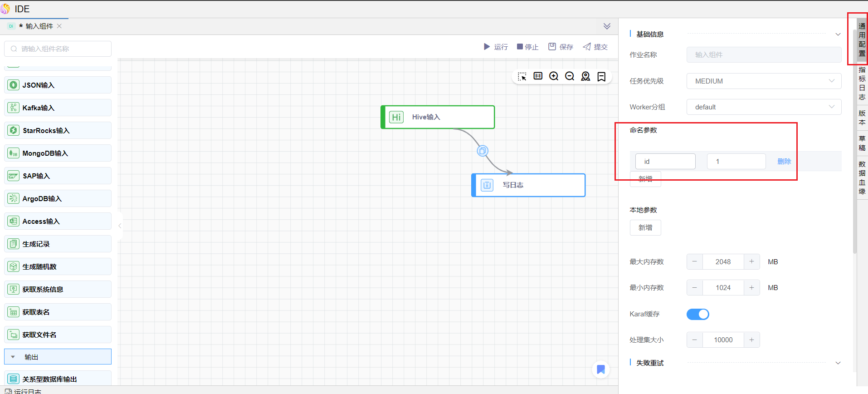
Task: Open the 任务优先级 MEDIUM dropdown
Action: 764,81
